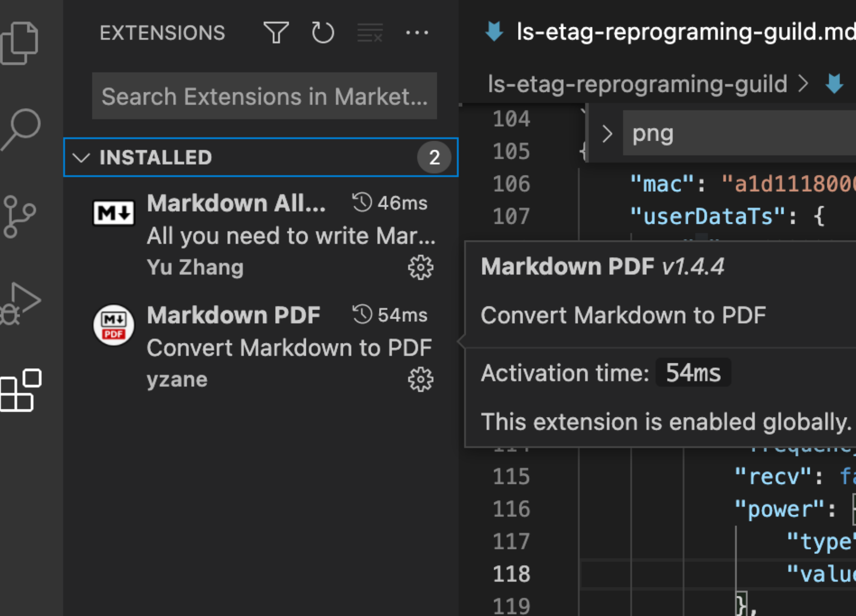This screenshot has height=616, width=856.
Task: Open Markdown All in One manage gear
Action: point(420,268)
